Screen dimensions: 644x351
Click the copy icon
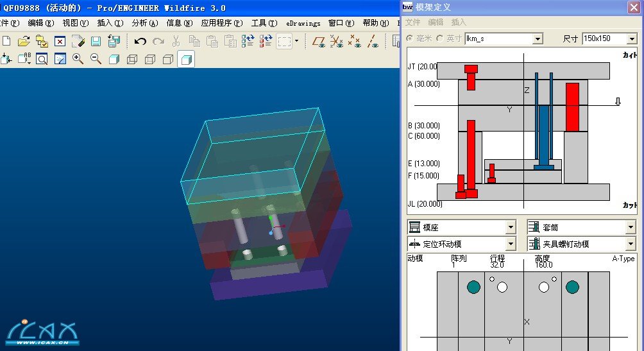tap(194, 41)
